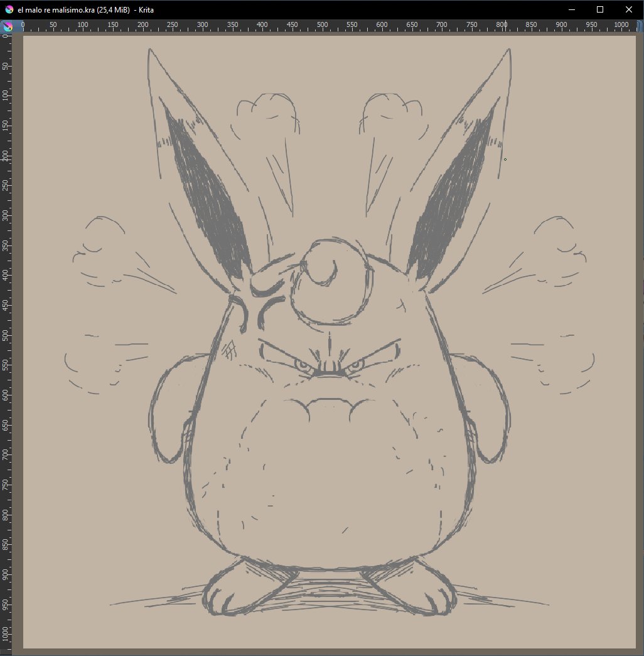Click the title 'el malo re malisimo.kra'
The width and height of the screenshot is (644, 656).
pos(56,10)
